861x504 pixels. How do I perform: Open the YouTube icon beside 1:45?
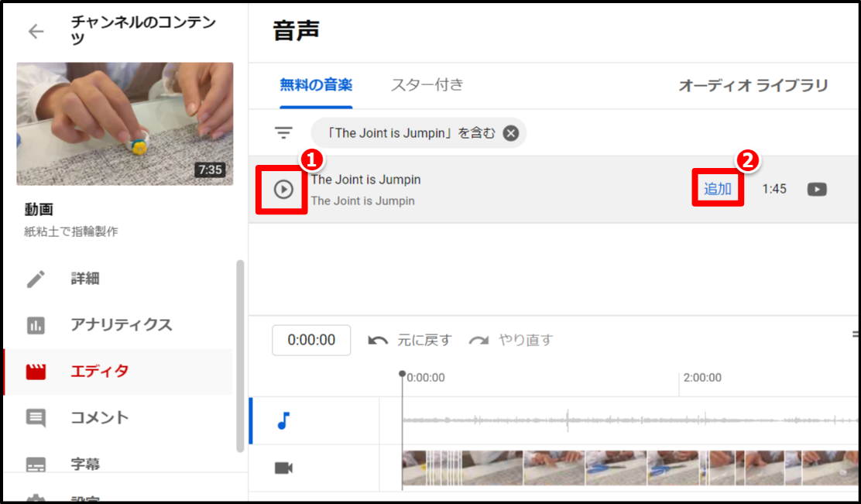tap(817, 190)
